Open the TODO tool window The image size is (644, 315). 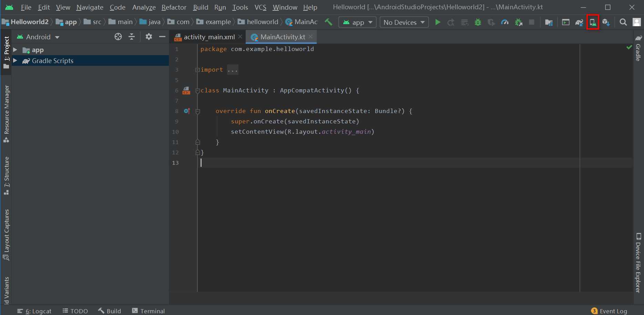click(x=75, y=311)
